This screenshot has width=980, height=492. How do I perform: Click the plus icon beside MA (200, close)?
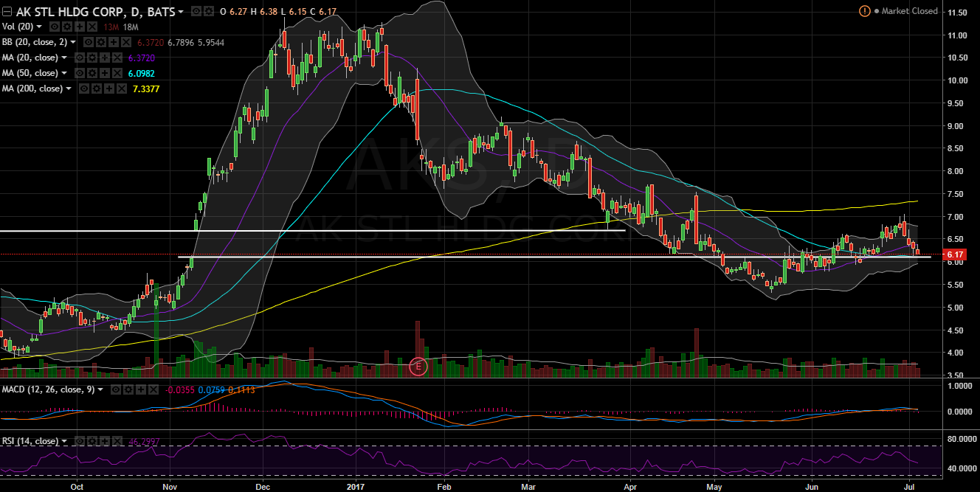[x=108, y=89]
